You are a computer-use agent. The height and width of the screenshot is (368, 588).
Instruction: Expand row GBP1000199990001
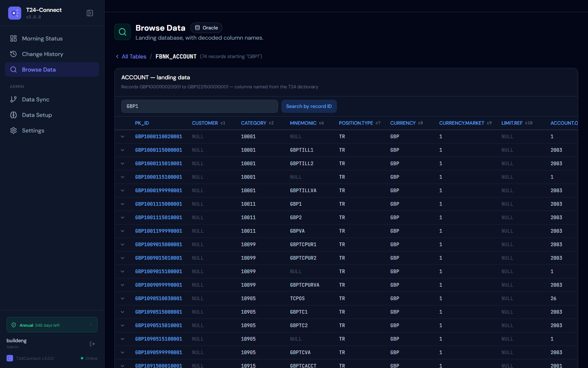pos(122,191)
